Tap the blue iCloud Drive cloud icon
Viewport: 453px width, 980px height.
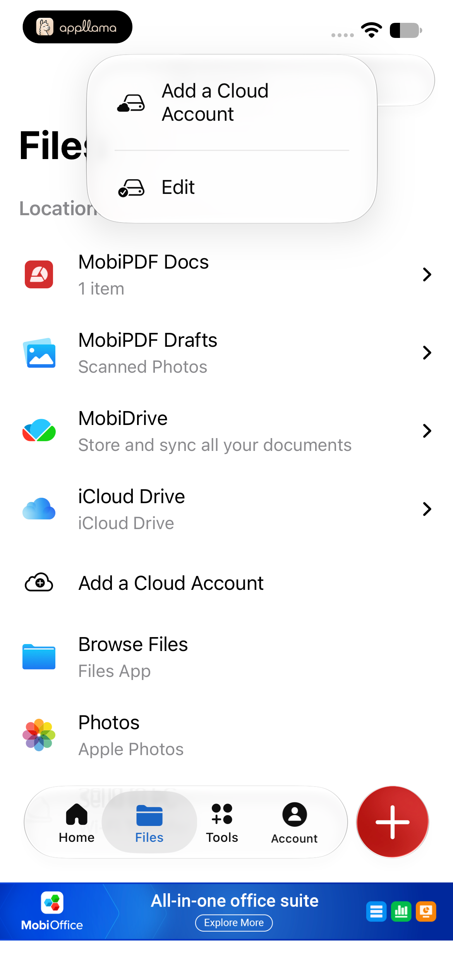39,509
